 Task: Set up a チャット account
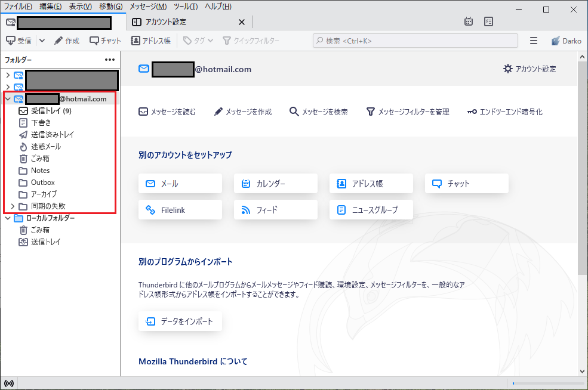467,184
